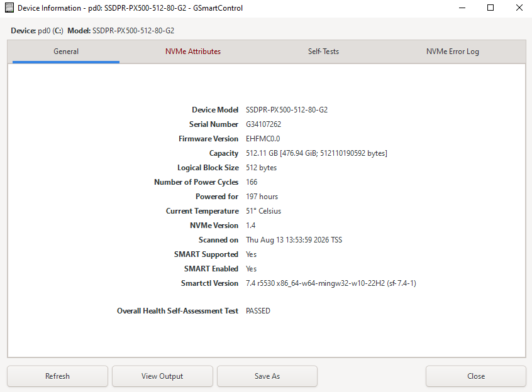
Task: Click the SMART Enabled Yes value
Action: click(x=251, y=269)
